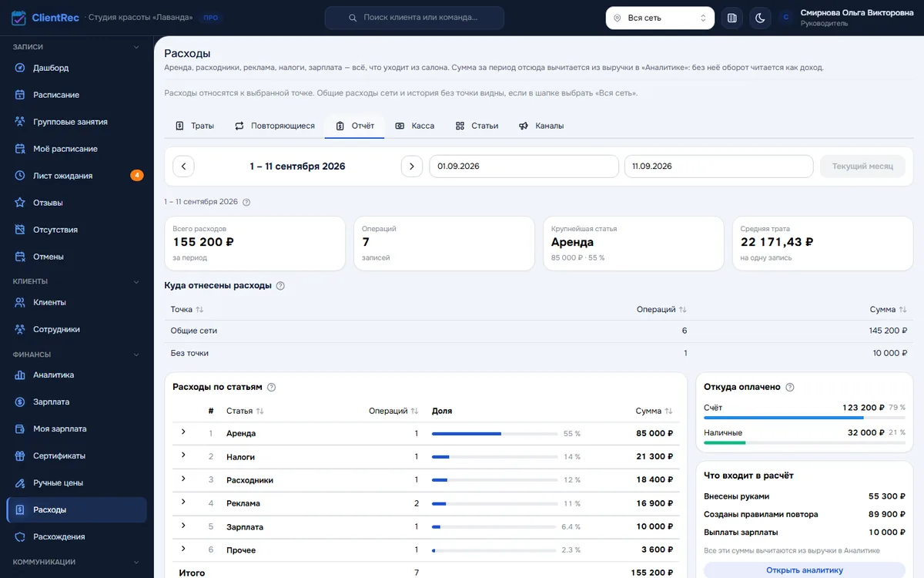924x578 pixels.
Task: Click the end date field 11.09.2026
Action: pyautogui.click(x=718, y=166)
